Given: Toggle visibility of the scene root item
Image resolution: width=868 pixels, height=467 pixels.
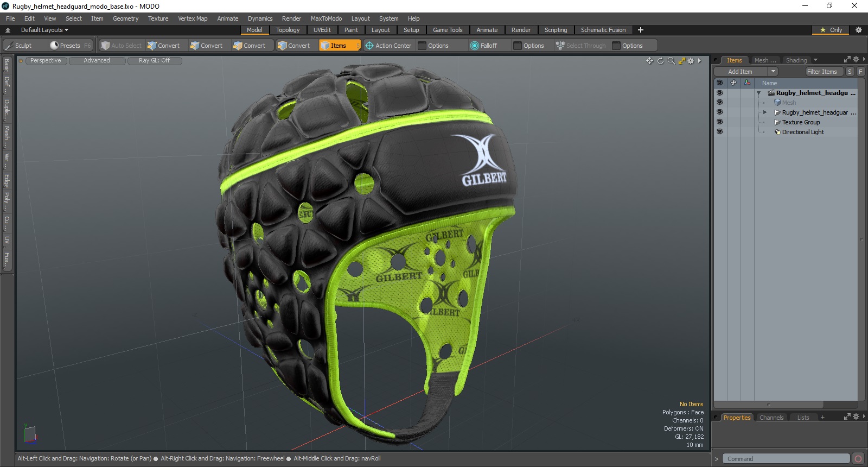Looking at the screenshot, I should 719,93.
